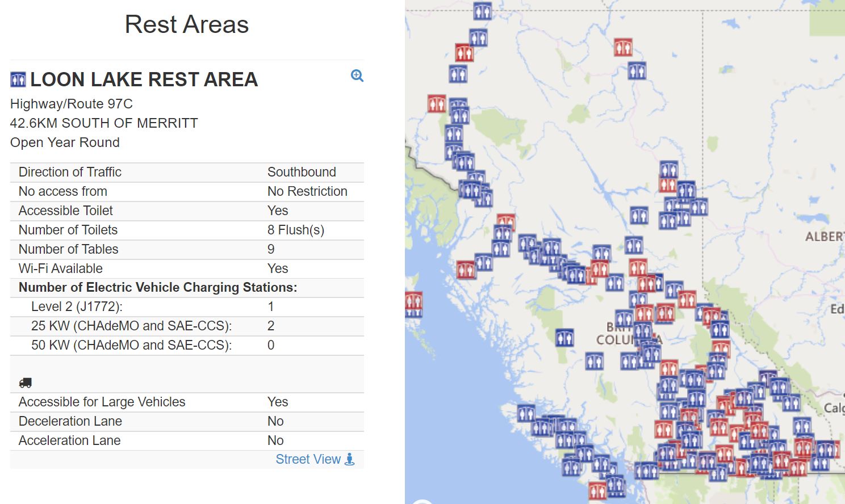Screen dimensions: 845x504
Task: Select the northernmost blue marker at map top
Action: coord(482,11)
